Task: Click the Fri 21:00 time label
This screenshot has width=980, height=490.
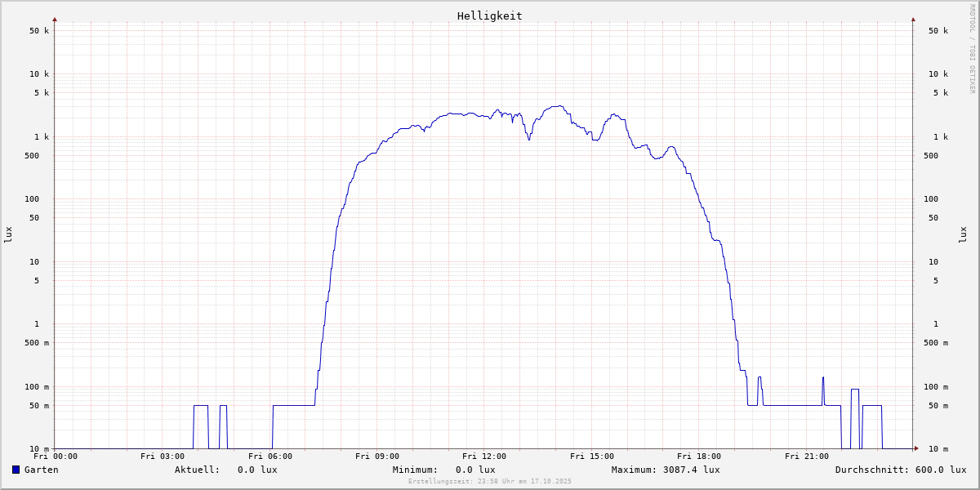Action: coord(806,457)
